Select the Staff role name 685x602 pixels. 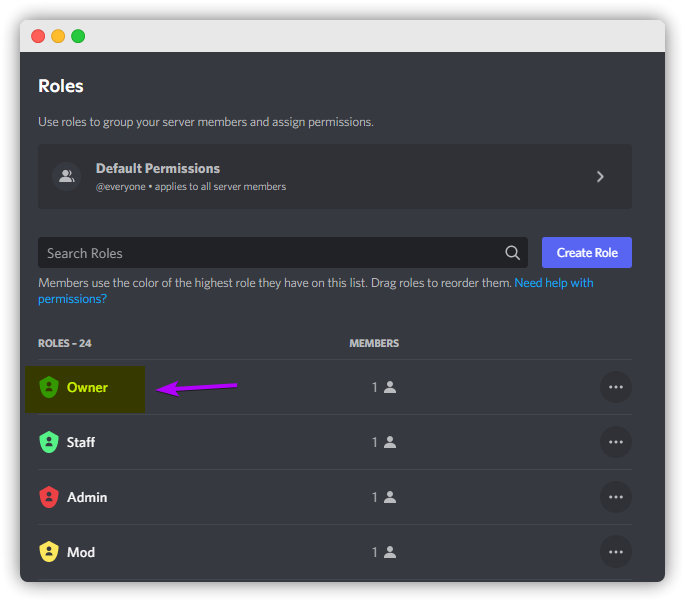[81, 442]
